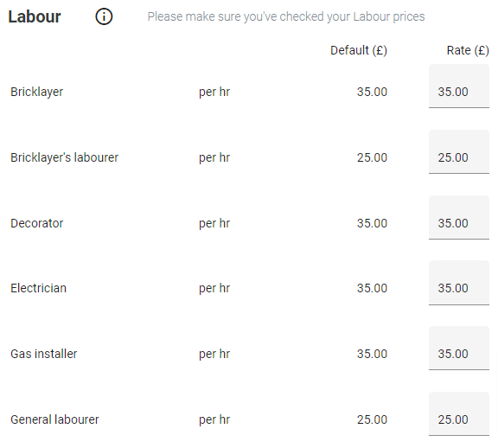Click the Default (£) column header
The width and height of the screenshot is (498, 448).
359,50
